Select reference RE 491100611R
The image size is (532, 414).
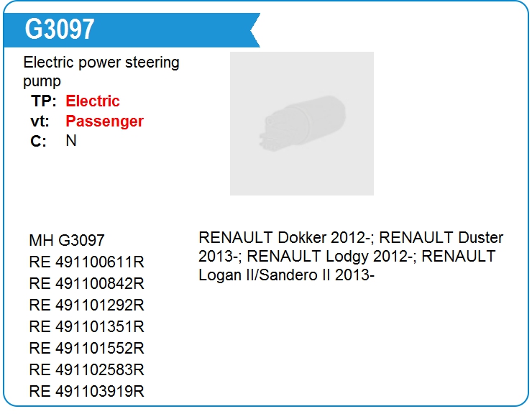tap(87, 262)
